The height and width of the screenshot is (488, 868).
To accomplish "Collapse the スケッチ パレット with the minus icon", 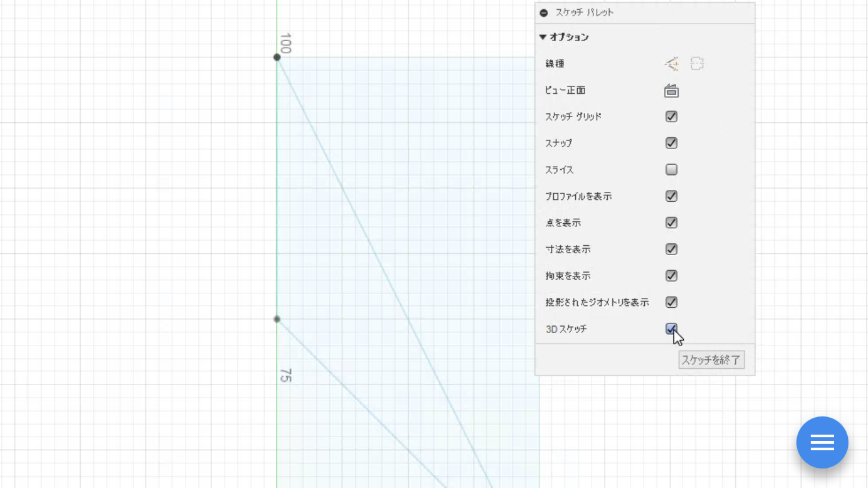I will point(544,13).
